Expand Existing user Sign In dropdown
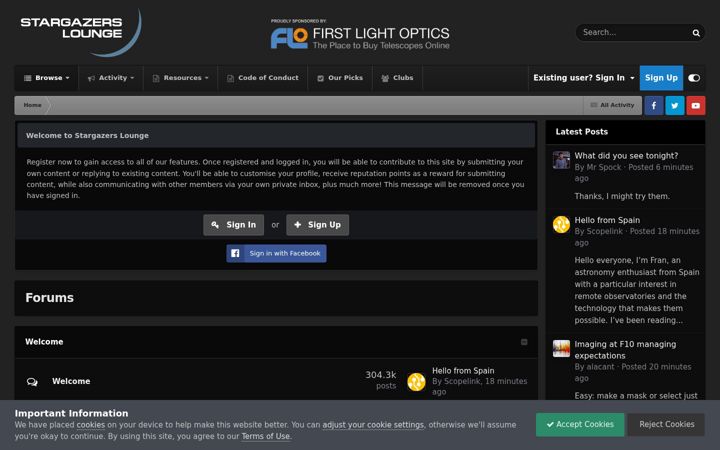Image resolution: width=720 pixels, height=450 pixels. click(x=584, y=78)
